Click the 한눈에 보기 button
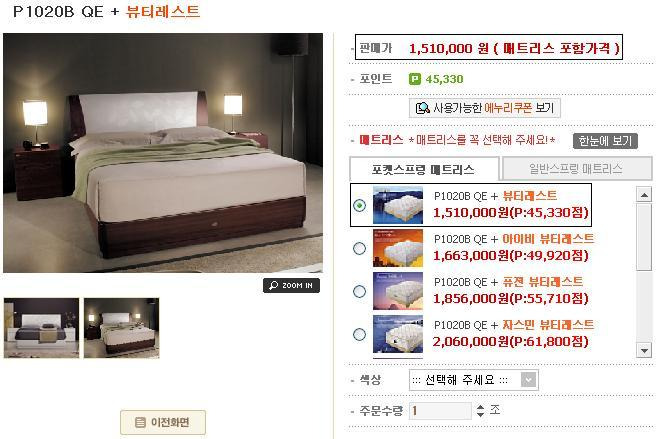658x439 pixels. tap(605, 141)
